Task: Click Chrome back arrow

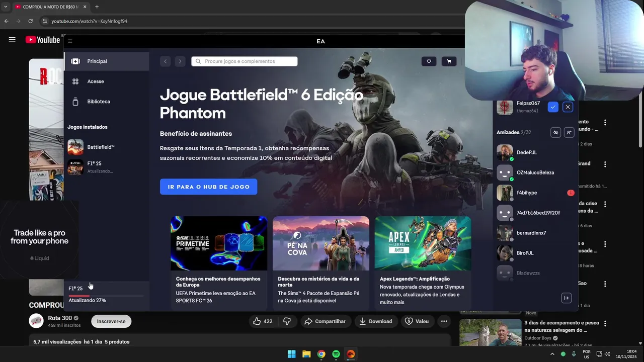Action: tap(7, 21)
